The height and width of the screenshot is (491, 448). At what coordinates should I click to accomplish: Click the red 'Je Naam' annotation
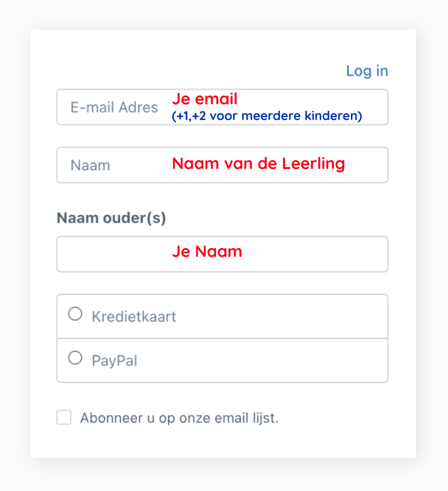tap(207, 252)
